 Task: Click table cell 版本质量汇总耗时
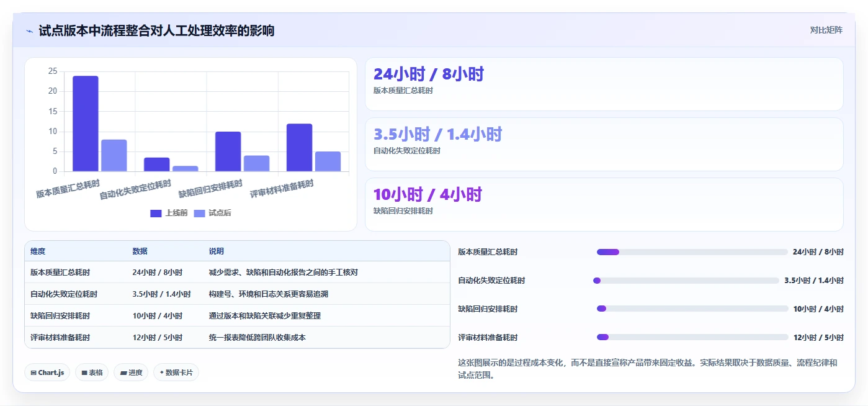(60, 273)
